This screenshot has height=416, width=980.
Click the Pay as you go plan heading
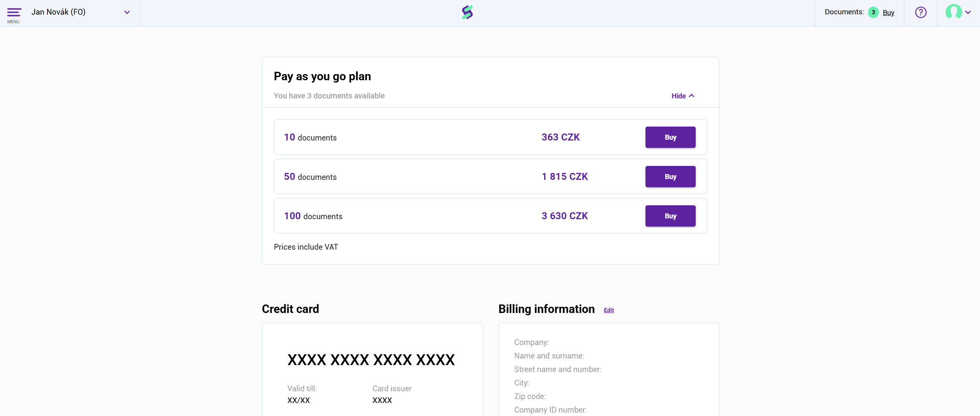(x=322, y=76)
